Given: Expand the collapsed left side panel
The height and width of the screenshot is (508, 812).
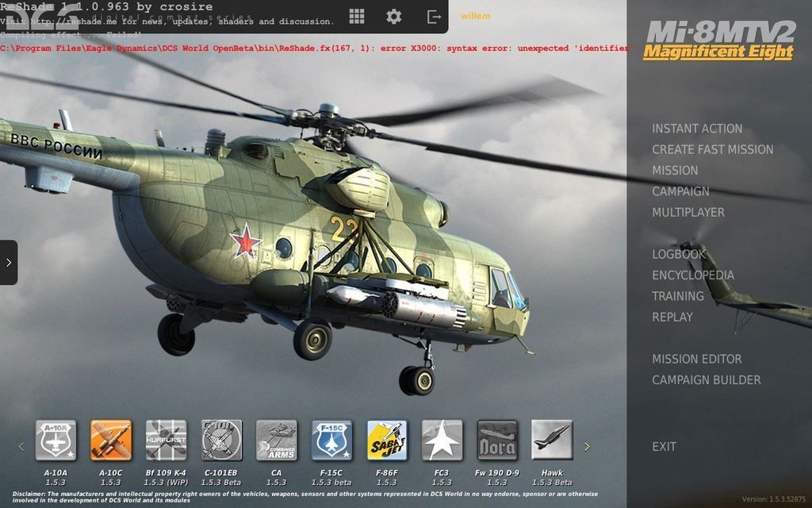Looking at the screenshot, I should [8, 262].
